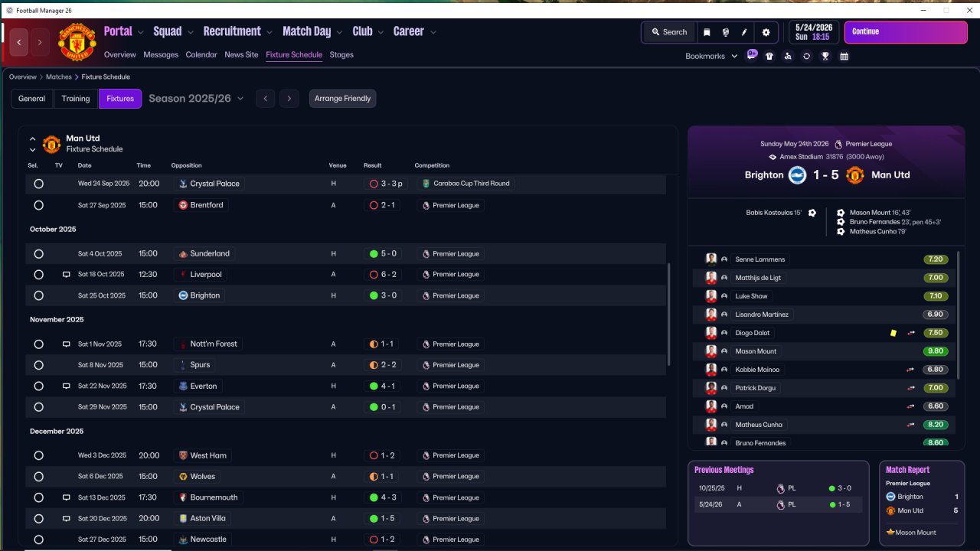980x551 pixels.
Task: Go back with the header back arrow
Action: tap(20, 42)
